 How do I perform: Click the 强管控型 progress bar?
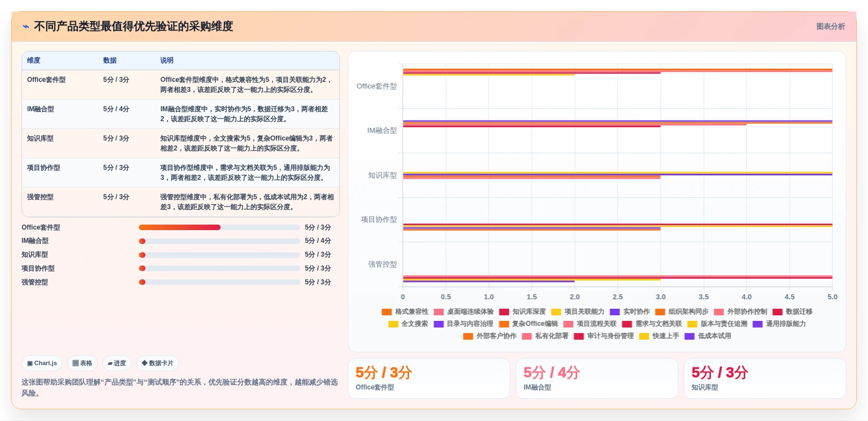219,282
